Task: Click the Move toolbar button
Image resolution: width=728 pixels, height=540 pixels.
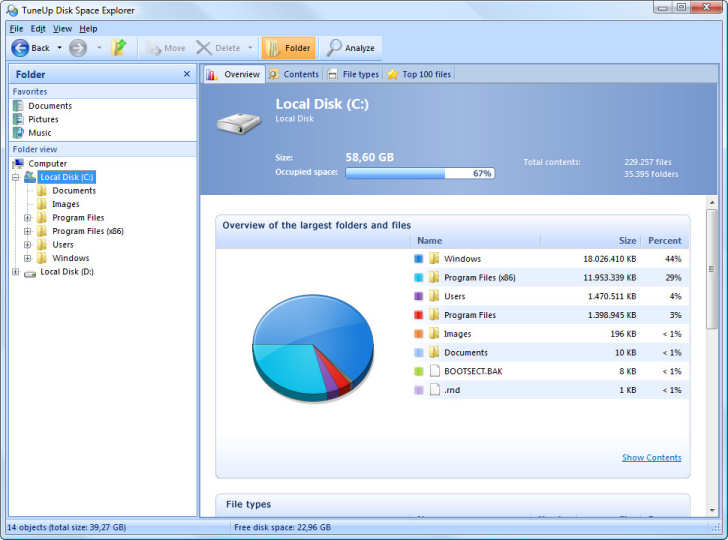Action: [x=165, y=48]
